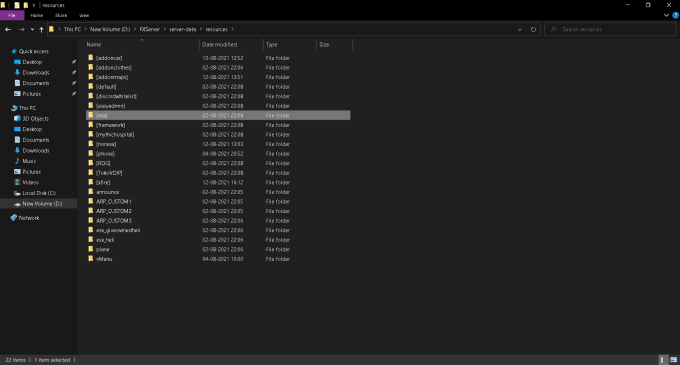Click This PC in the address bar
This screenshot has width=680, height=365.
pyautogui.click(x=72, y=29)
